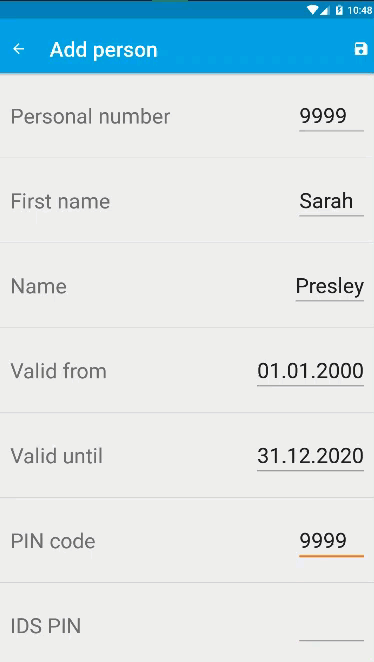Tap the 10:48 clock in status bar
The width and height of the screenshot is (374, 662).
click(x=360, y=10)
